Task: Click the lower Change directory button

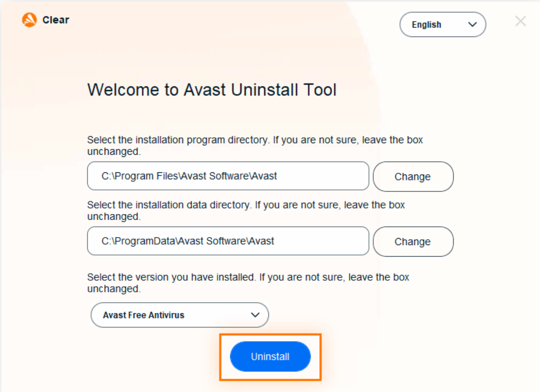Action: pyautogui.click(x=413, y=242)
